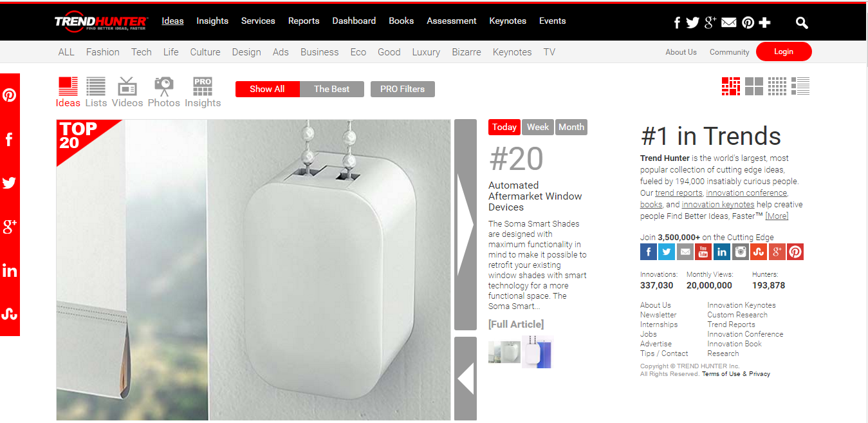Open the Full Article link
The width and height of the screenshot is (868, 423).
pos(516,324)
